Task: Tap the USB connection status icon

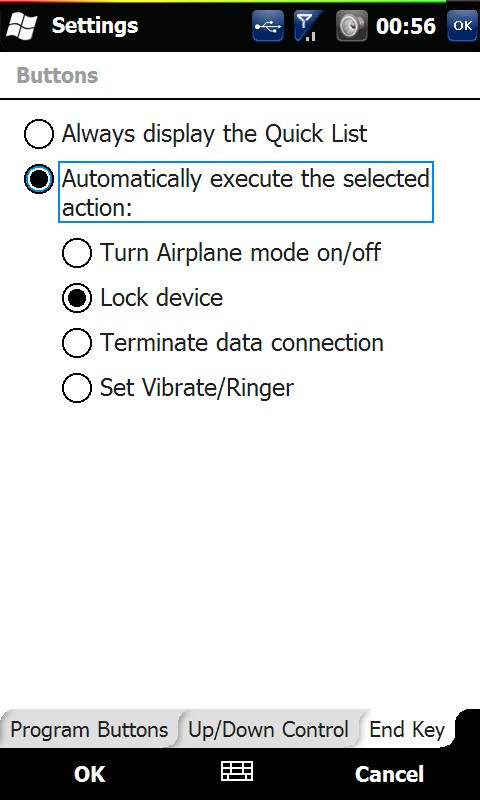Action: (268, 26)
